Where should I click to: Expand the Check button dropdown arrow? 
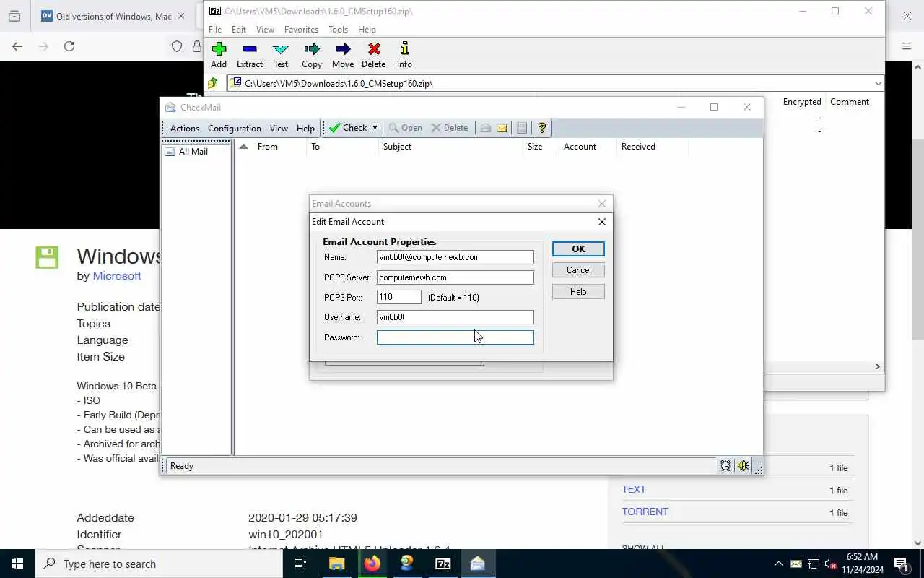375,128
